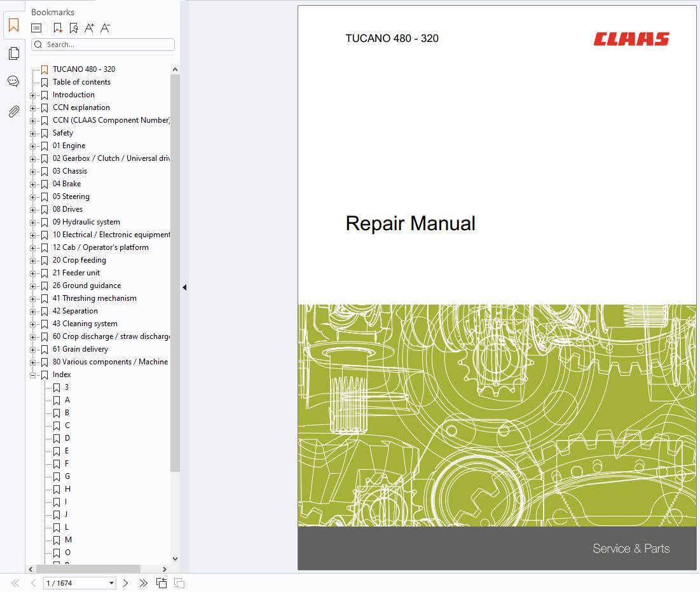Screen dimensions: 700x592
Task: Click the horizontal scrollbar right arrow
Action: (x=164, y=569)
